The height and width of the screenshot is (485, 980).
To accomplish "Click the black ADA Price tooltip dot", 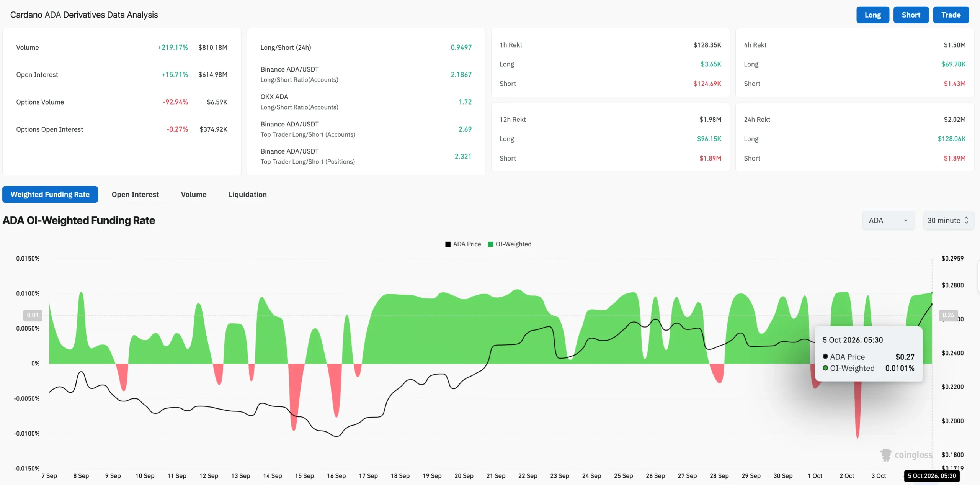I will 825,356.
